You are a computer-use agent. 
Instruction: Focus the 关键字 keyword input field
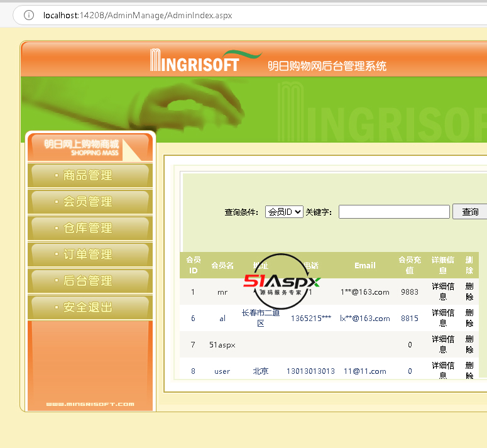coord(394,212)
